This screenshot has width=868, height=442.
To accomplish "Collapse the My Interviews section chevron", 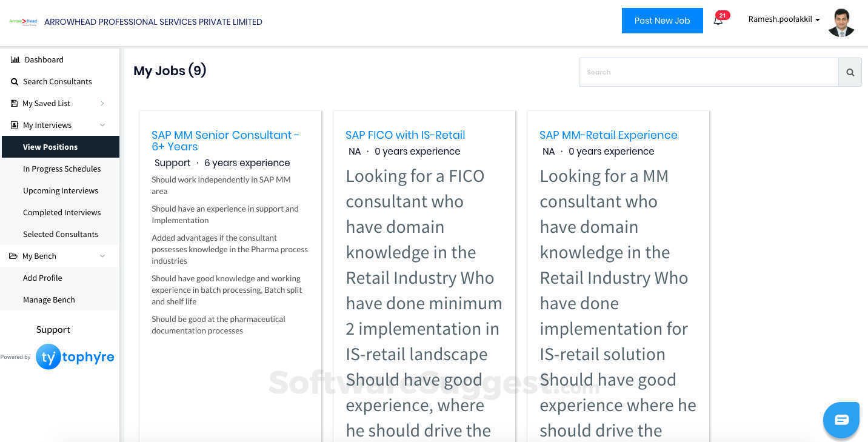I will point(102,125).
